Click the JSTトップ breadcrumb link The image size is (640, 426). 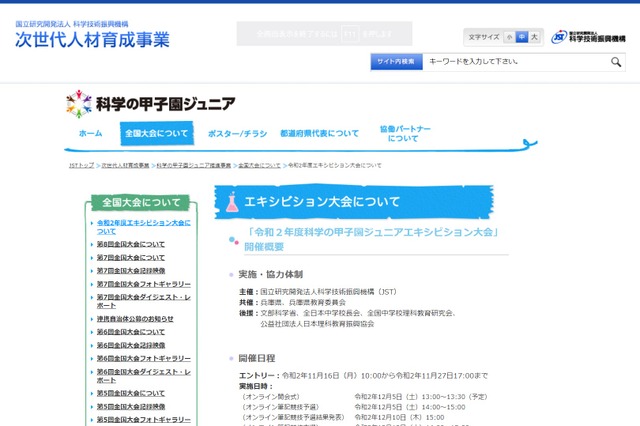82,165
